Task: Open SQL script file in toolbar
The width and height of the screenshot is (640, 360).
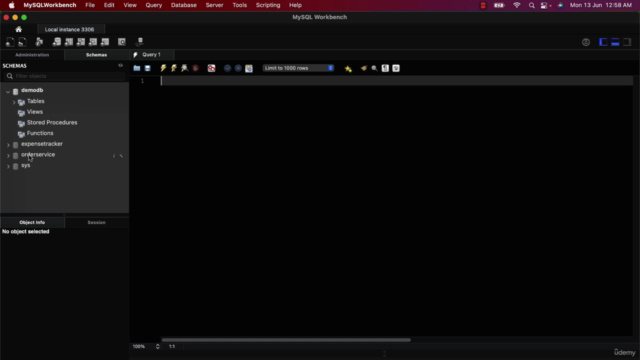Action: (22, 42)
